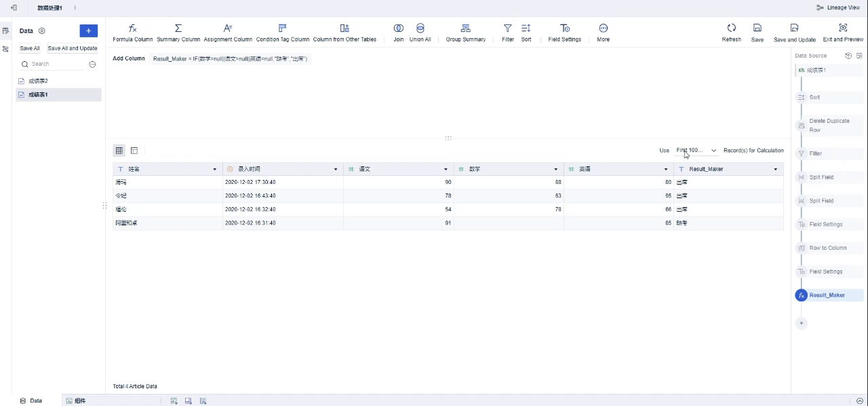
Task: Click the exit arrow icon at the top-left
Action: coord(14,7)
